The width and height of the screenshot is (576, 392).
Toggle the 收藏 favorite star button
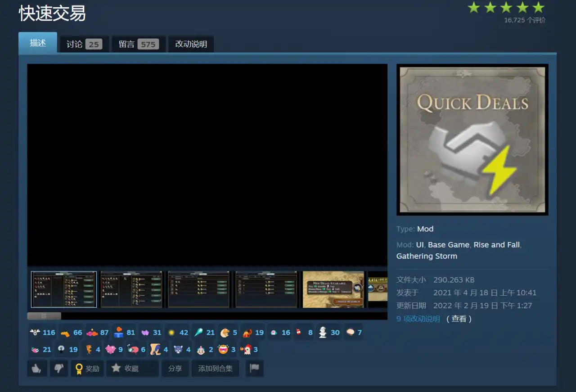coord(133,368)
